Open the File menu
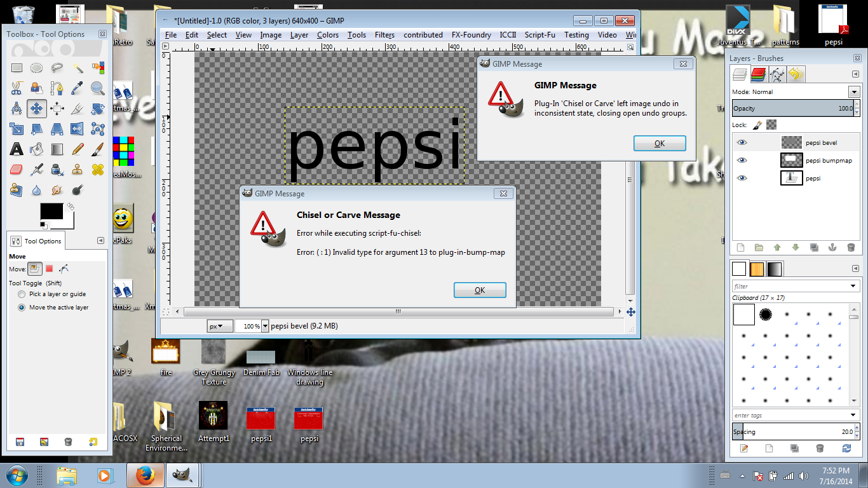Viewport: 868px width, 488px height. click(x=171, y=35)
